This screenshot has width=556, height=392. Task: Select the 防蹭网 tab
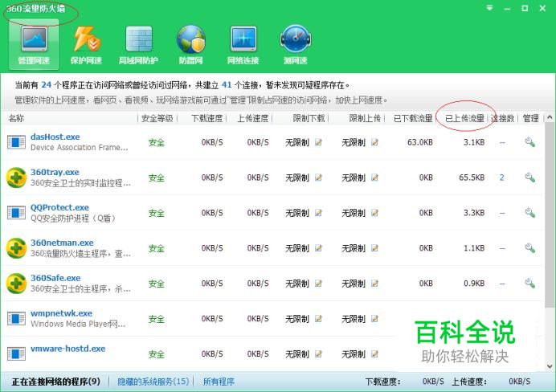pyautogui.click(x=190, y=45)
